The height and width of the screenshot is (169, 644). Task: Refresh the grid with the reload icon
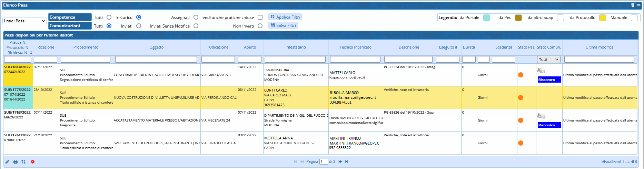point(23,162)
